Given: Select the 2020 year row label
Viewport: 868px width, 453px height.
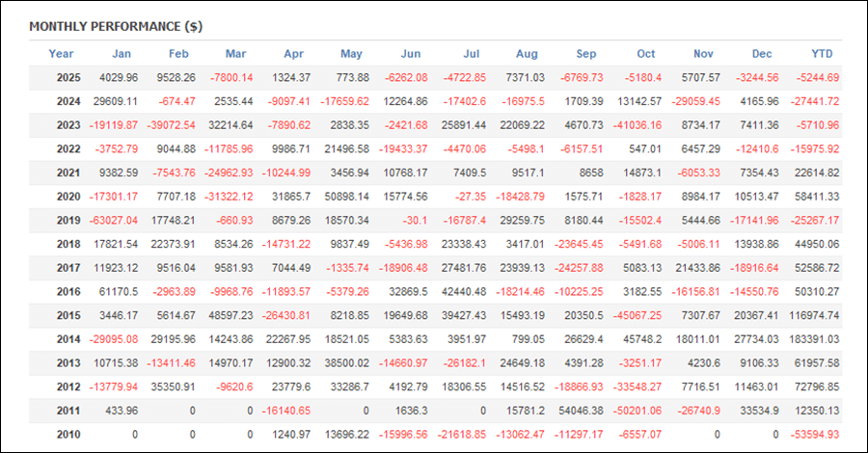Looking at the screenshot, I should pos(61,197).
